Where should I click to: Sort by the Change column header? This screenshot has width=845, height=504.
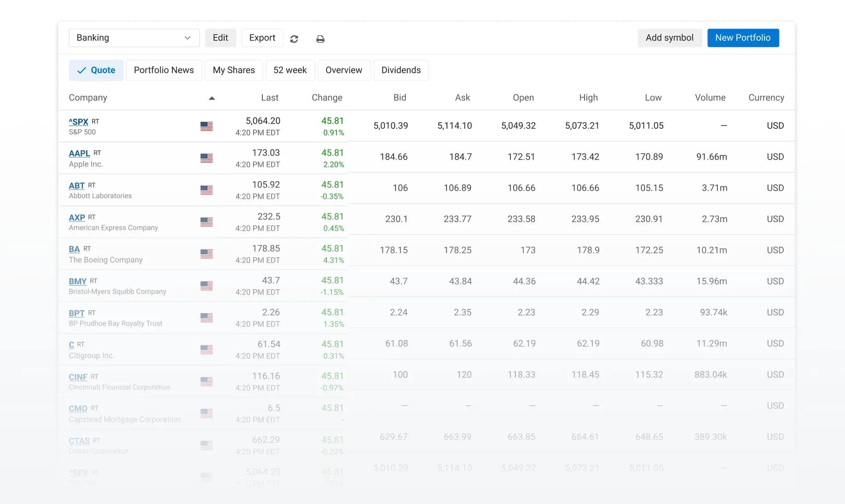click(x=327, y=97)
